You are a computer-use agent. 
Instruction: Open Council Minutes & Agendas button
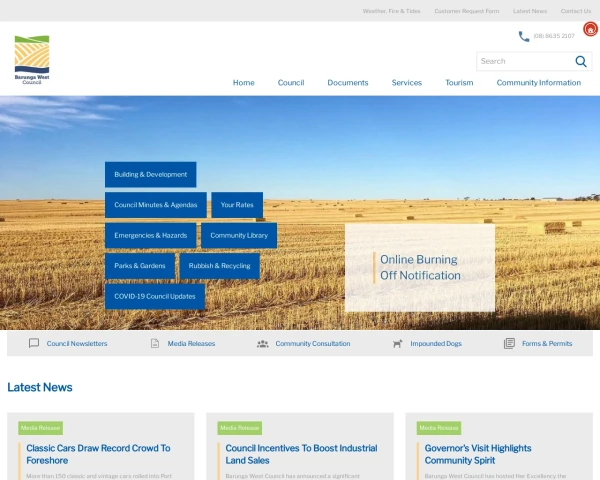[155, 205]
